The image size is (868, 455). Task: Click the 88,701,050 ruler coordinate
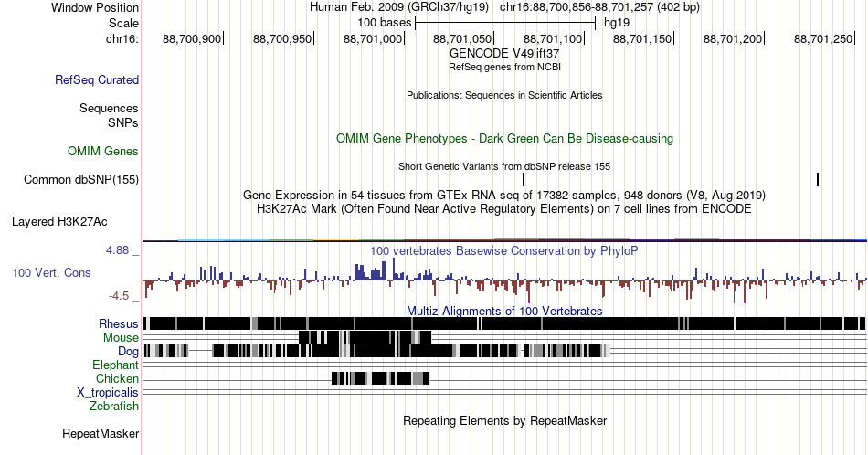462,38
